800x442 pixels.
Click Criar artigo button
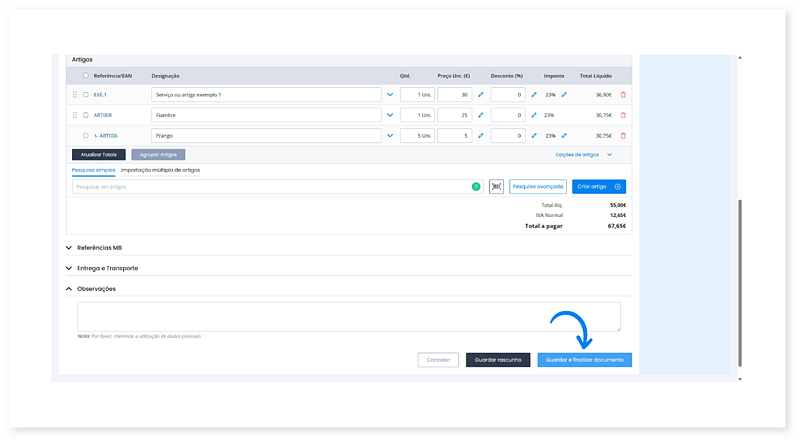pyautogui.click(x=599, y=187)
